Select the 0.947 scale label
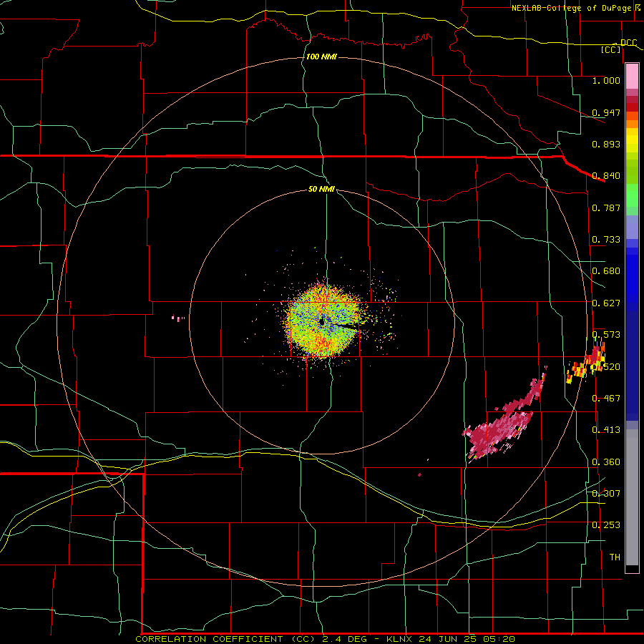The height and width of the screenshot is (644, 644). pos(606,112)
